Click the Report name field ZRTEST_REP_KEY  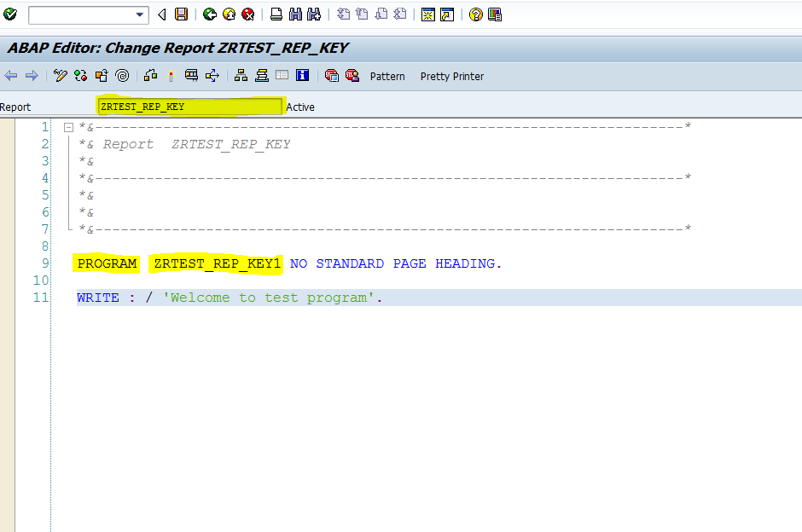[x=189, y=107]
